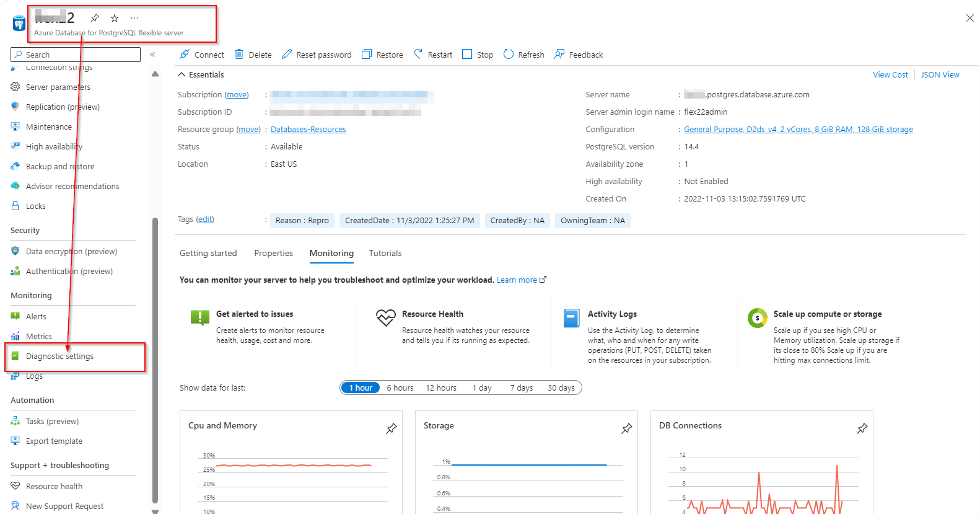Pin the Storage chart
980x514 pixels.
point(627,428)
